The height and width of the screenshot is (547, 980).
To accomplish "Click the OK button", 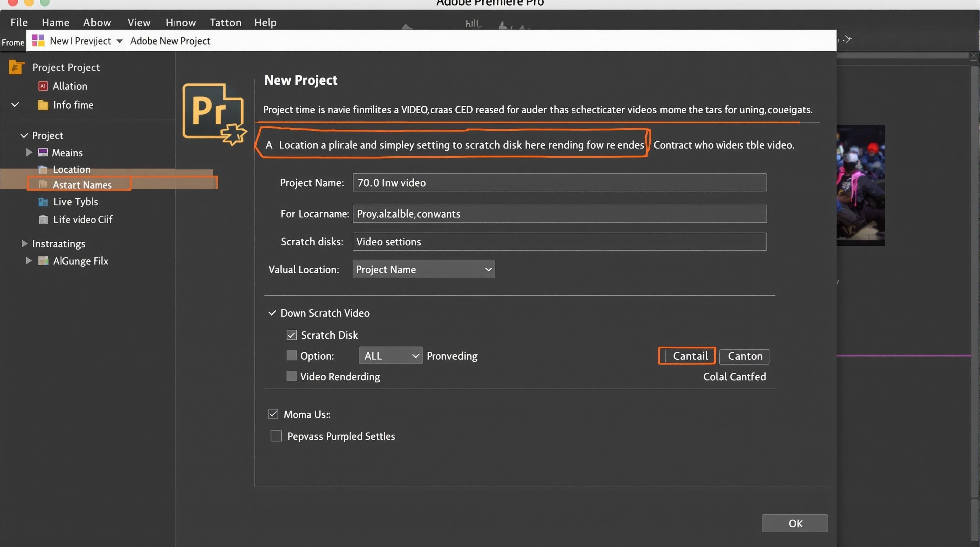I will (x=795, y=523).
